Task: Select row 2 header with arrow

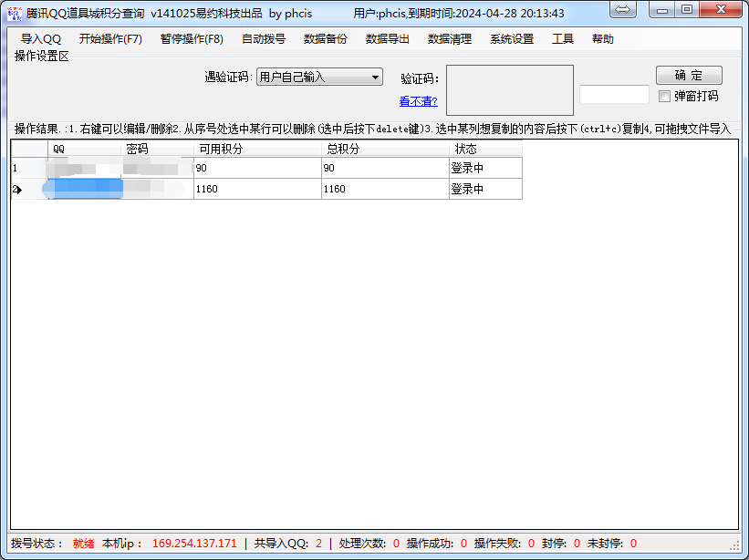Action: coord(29,190)
